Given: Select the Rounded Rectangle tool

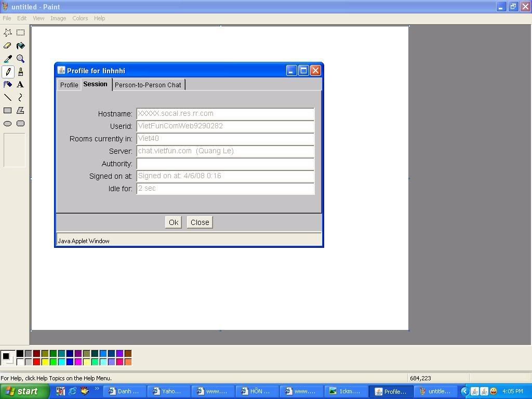Looking at the screenshot, I should (21, 124).
